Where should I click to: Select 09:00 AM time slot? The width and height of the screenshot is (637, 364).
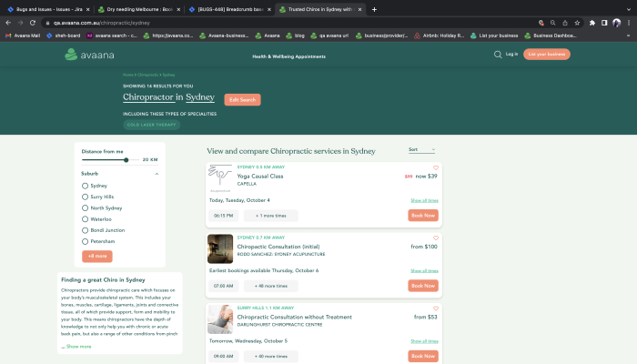(x=224, y=357)
